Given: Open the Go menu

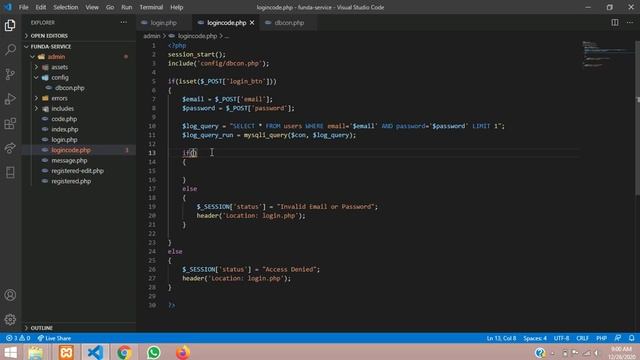Looking at the screenshot, I should click(110, 7).
